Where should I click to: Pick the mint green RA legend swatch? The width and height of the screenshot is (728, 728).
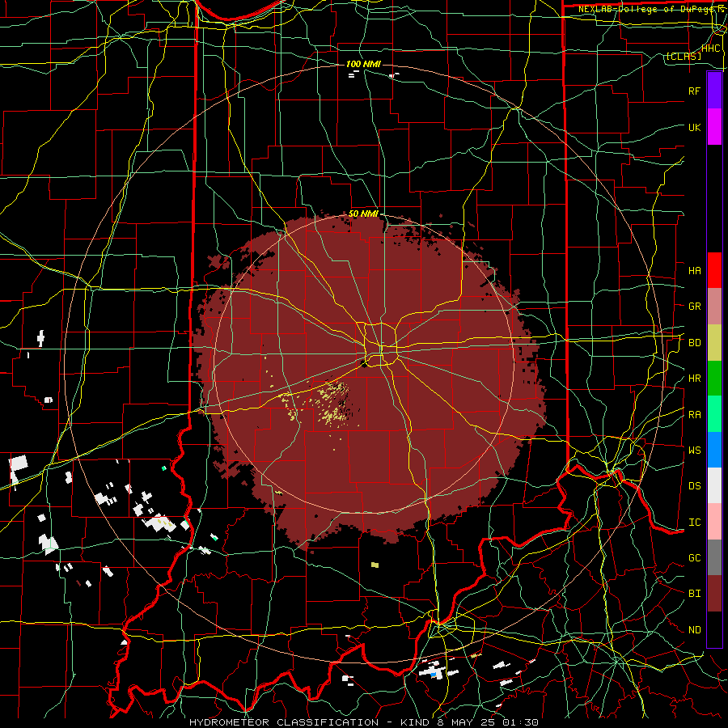click(x=714, y=414)
